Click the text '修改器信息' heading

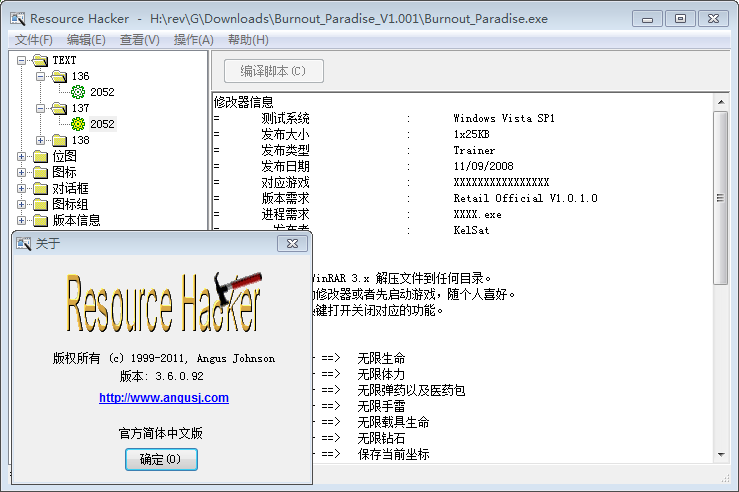click(244, 102)
